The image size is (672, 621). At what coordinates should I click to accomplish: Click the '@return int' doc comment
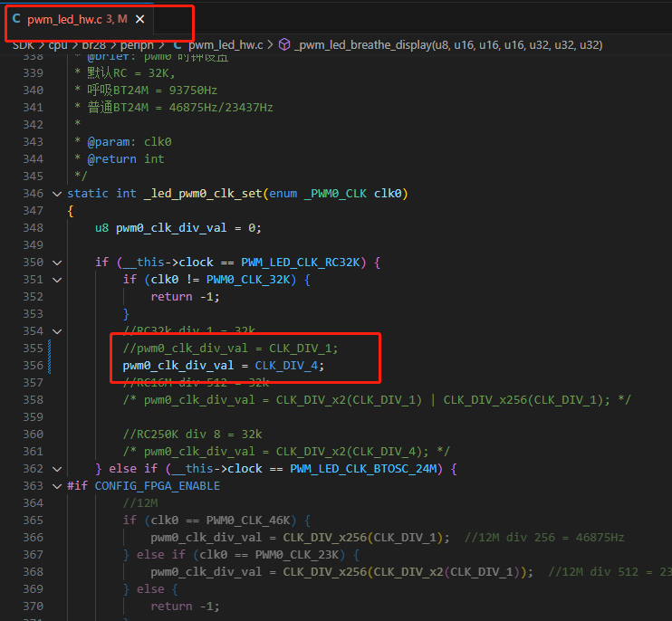[126, 159]
